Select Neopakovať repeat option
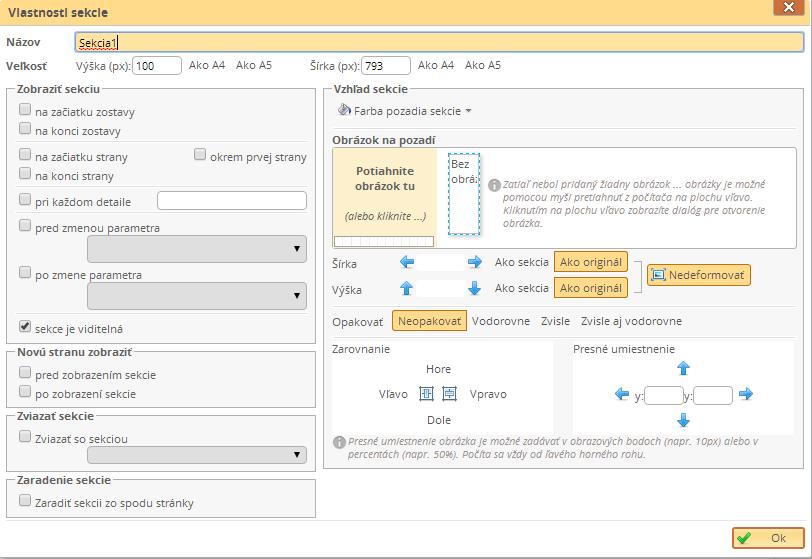Screen dimensions: 812x559 pos(429,321)
